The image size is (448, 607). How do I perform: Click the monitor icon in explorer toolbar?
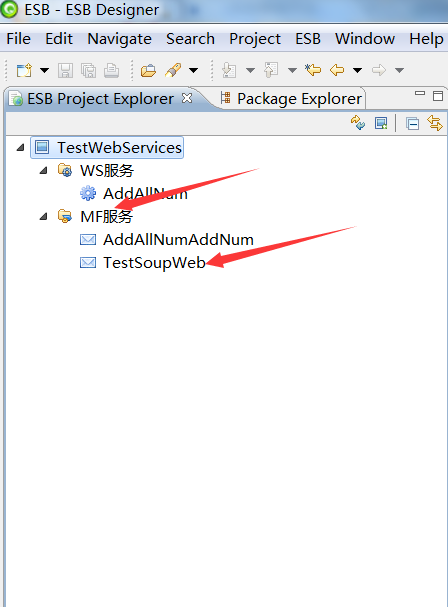tap(381, 123)
